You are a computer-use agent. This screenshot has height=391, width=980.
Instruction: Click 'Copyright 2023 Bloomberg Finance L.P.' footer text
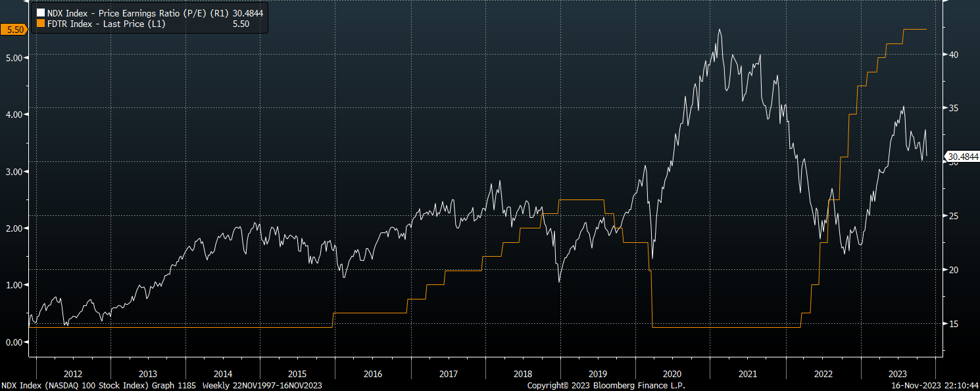pos(606,385)
